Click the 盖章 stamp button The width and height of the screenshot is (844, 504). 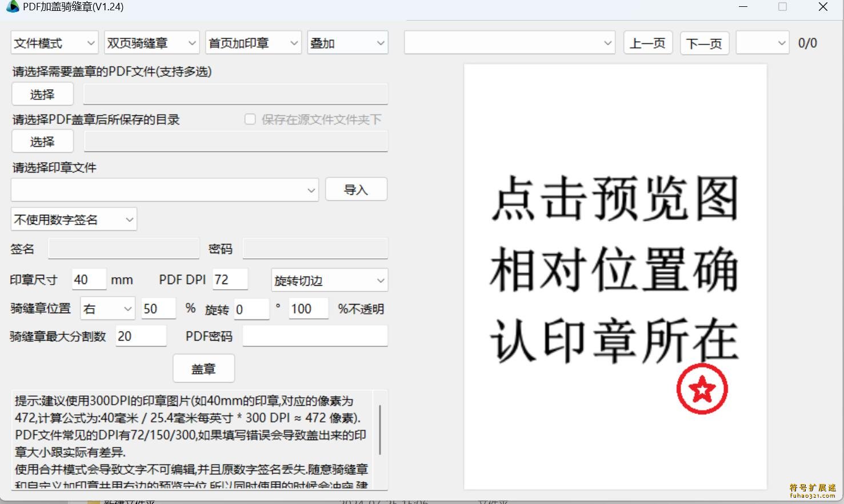coord(203,369)
